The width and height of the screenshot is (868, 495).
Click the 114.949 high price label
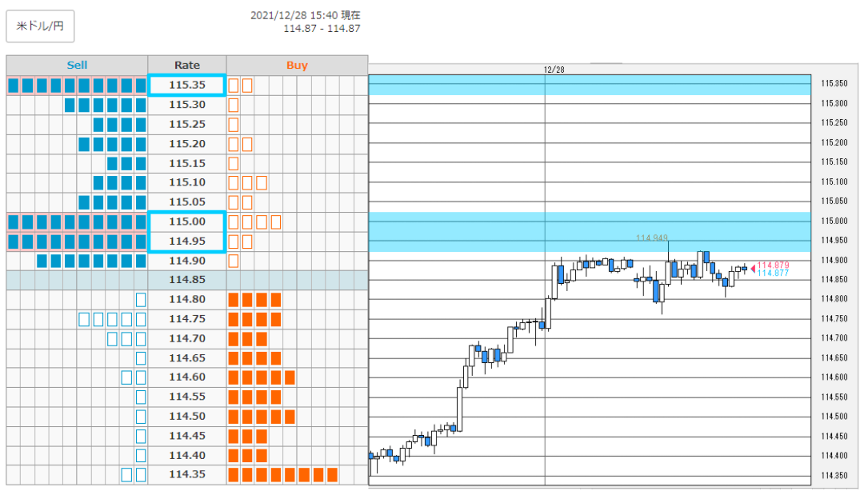(651, 238)
